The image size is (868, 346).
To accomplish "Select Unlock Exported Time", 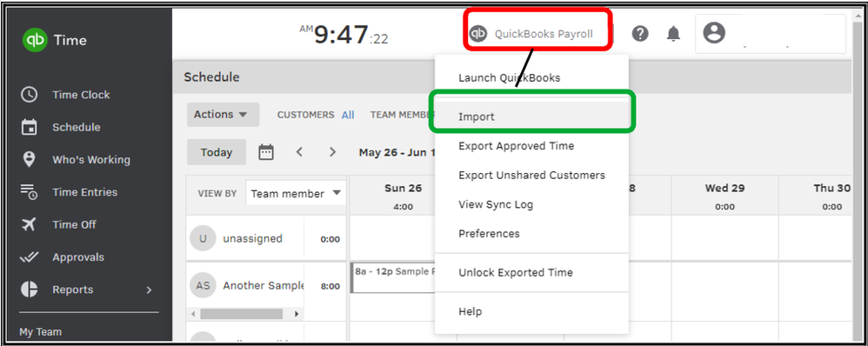I will (516, 272).
